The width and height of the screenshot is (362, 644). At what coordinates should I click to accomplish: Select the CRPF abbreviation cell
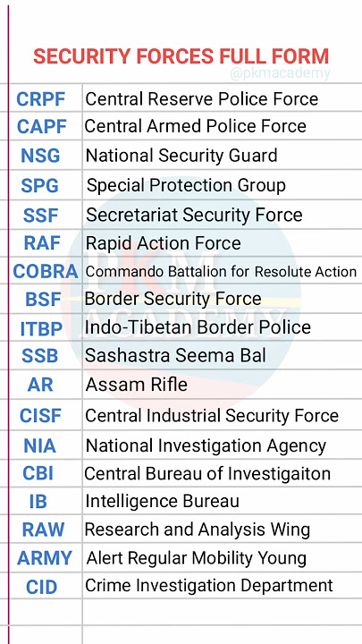40,99
